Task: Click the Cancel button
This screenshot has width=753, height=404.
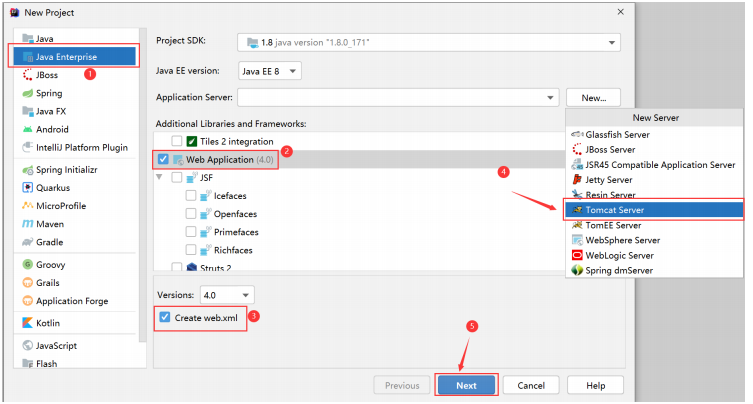Action: click(531, 385)
